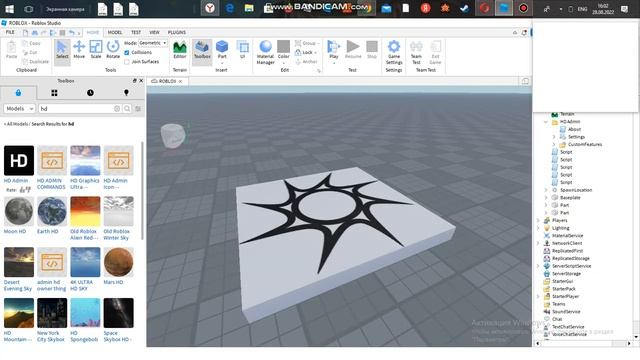Open the Toolbox Creations bulb tab
640x360 pixels.
[126, 93]
